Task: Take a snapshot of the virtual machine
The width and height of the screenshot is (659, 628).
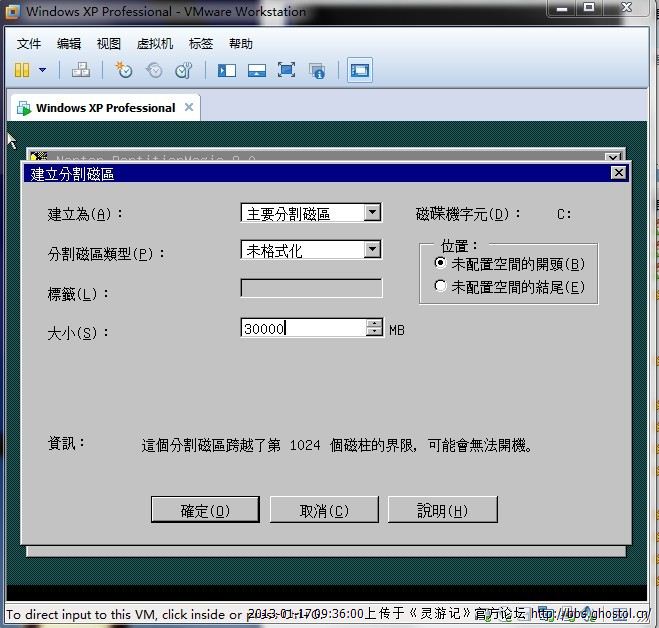Action: (x=123, y=70)
